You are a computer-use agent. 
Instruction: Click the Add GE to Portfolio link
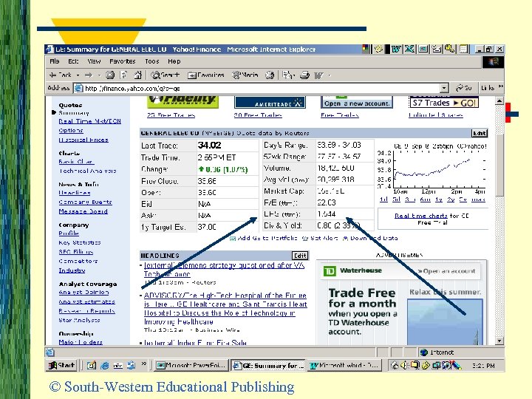pyautogui.click(x=267, y=238)
